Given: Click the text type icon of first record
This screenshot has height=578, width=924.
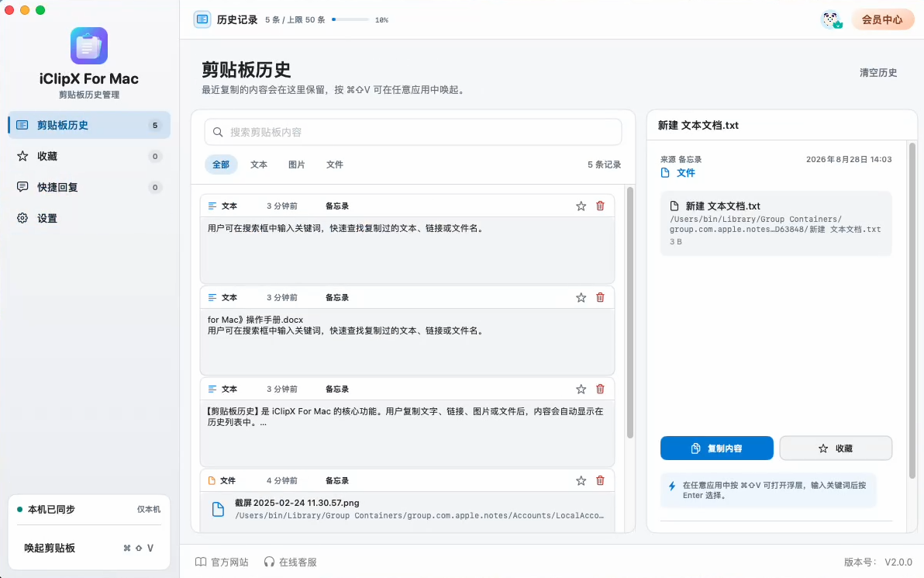Looking at the screenshot, I should (212, 206).
